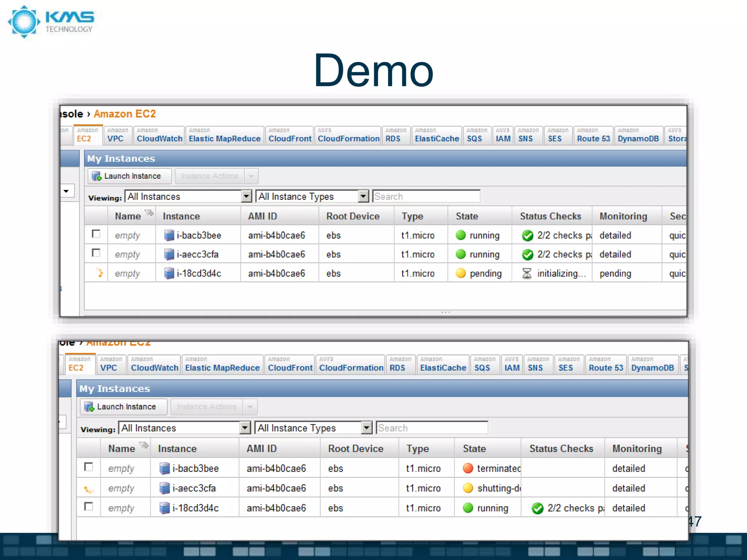
Task: Click i-18cd3d4c instance ID in top console
Action: 199,273
